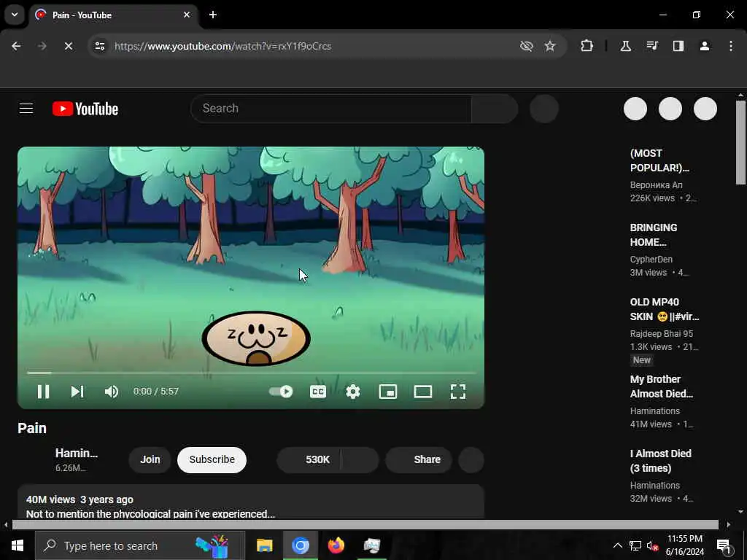
Task: Close the 'Pain - YouTube' tab
Action: pos(187,15)
